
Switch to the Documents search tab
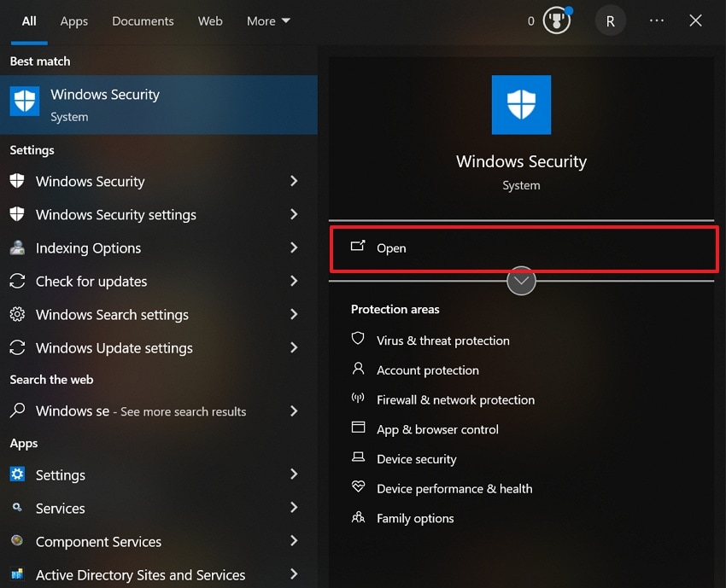coord(143,20)
